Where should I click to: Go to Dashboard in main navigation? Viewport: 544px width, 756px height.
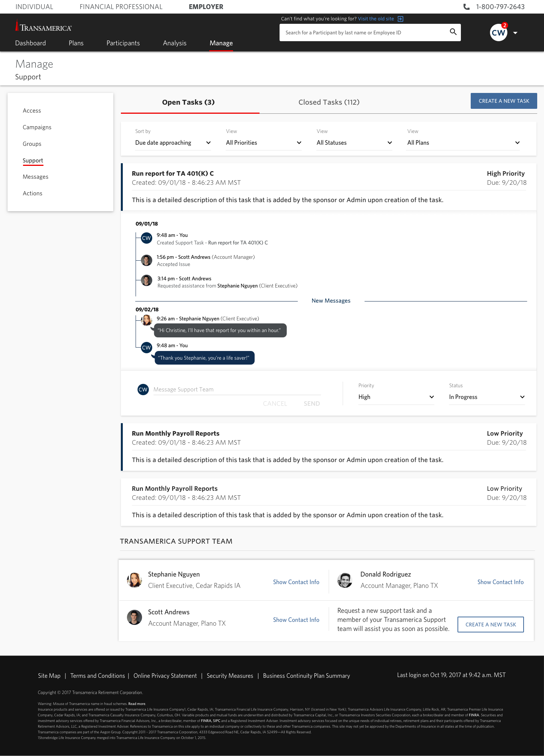31,43
